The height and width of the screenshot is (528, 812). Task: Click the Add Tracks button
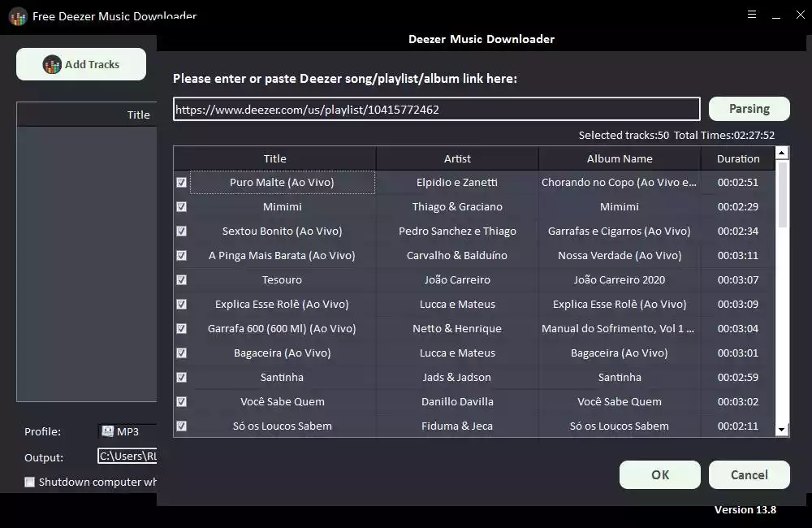(x=80, y=64)
